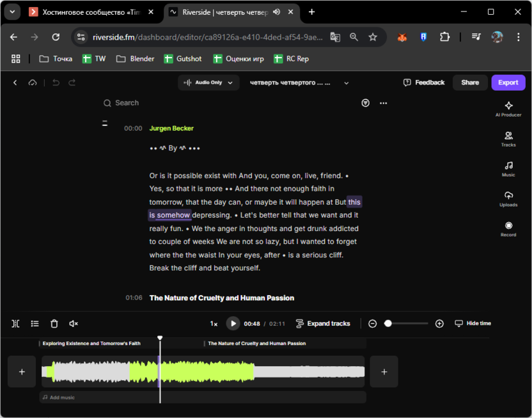The height and width of the screenshot is (418, 532).
Task: Click the Record sidebar icon
Action: click(x=508, y=229)
